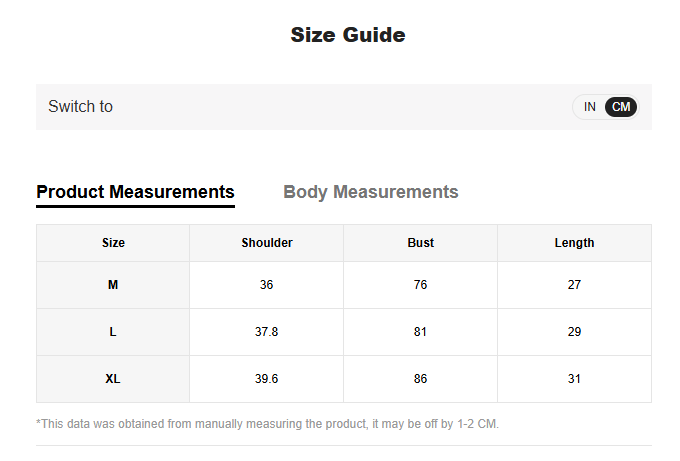The height and width of the screenshot is (461, 680).
Task: Click the Length column header
Action: [574, 243]
